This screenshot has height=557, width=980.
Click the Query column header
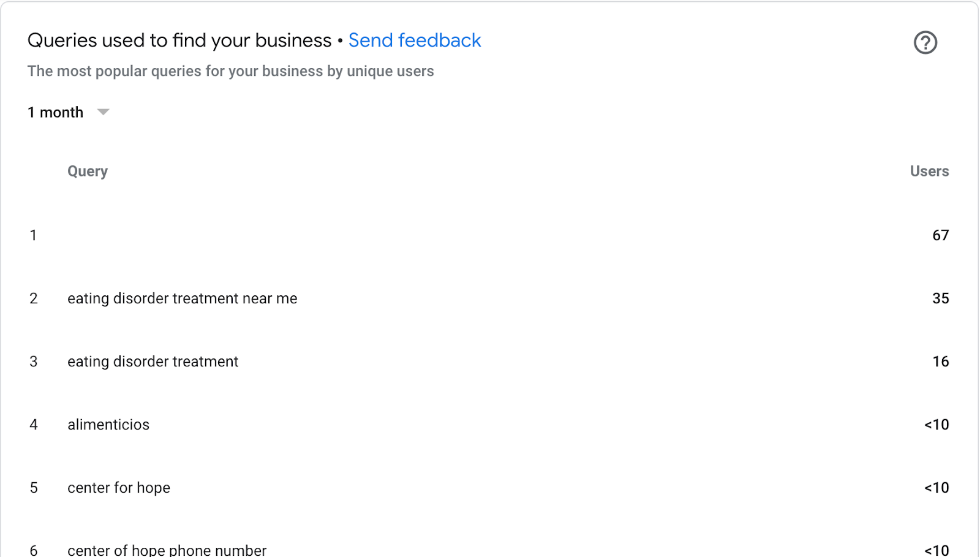[88, 172]
